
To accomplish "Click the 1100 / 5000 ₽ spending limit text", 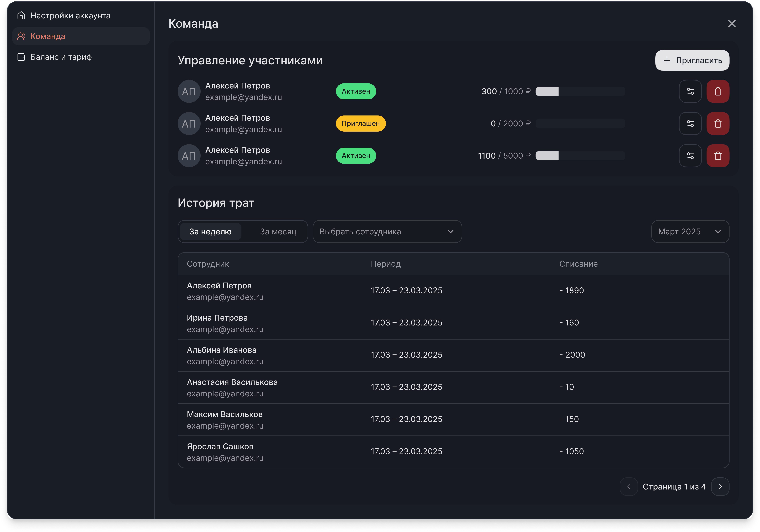I will click(504, 156).
